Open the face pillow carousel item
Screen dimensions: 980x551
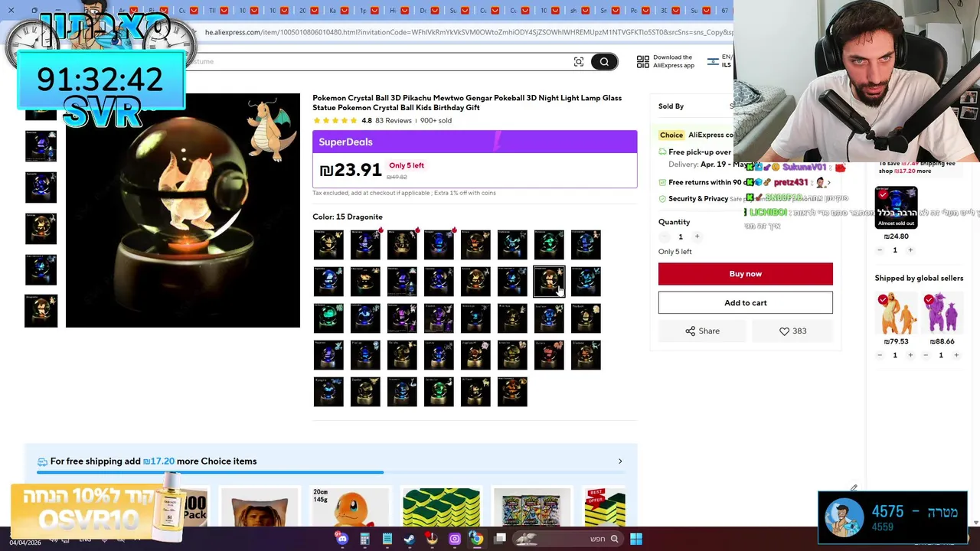click(x=259, y=507)
